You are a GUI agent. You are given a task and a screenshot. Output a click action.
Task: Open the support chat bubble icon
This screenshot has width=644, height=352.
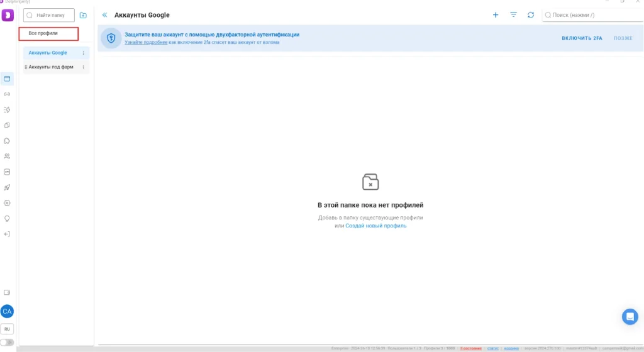tap(630, 317)
